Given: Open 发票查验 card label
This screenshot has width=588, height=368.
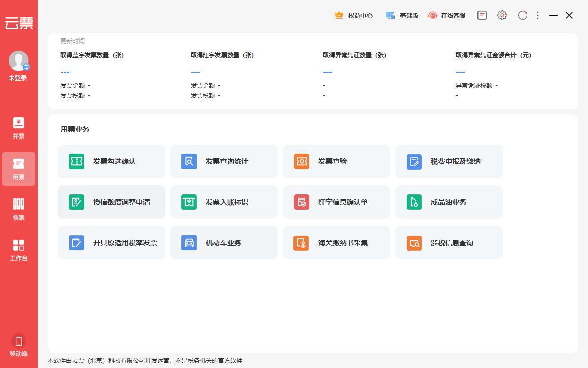Looking at the screenshot, I should tap(332, 161).
